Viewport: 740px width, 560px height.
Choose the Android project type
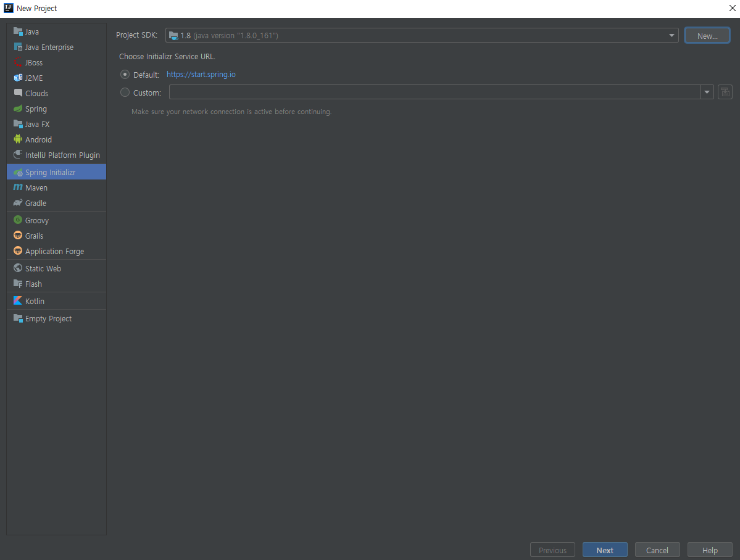pyautogui.click(x=57, y=139)
